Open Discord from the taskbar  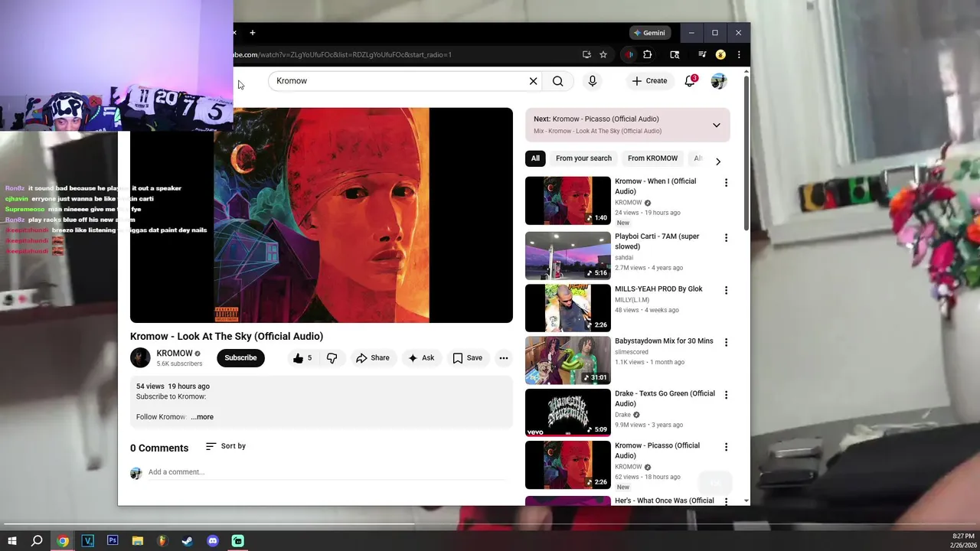213,541
